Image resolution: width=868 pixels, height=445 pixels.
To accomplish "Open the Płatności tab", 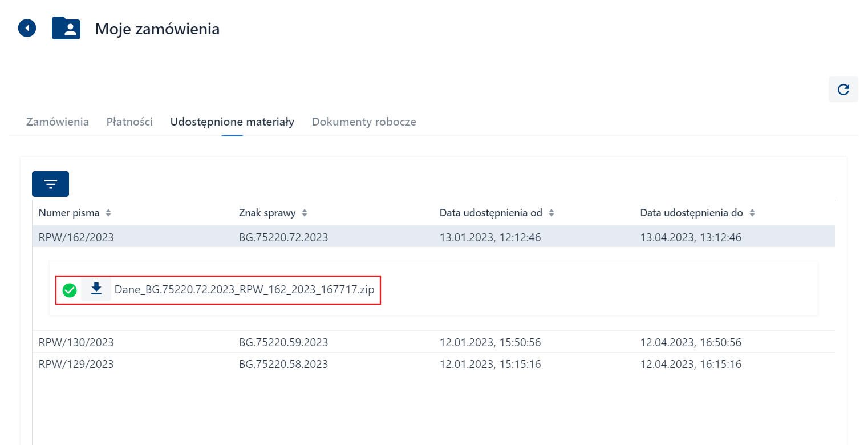I will tap(129, 122).
